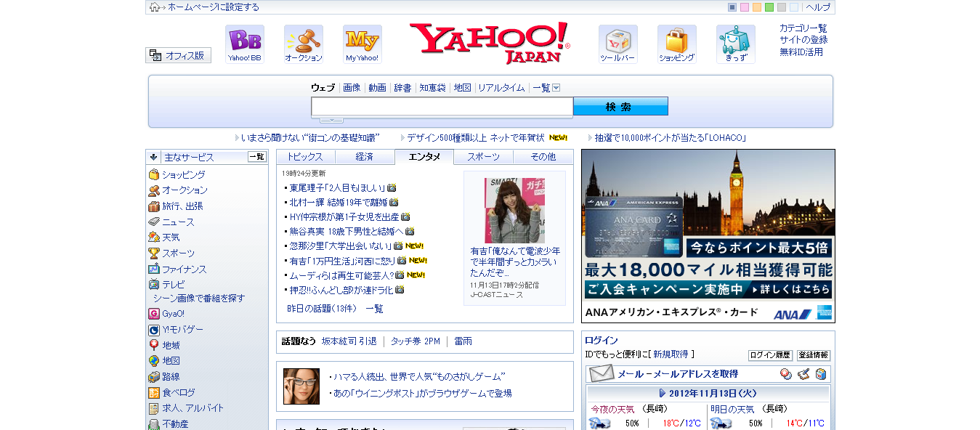Click the home icon in top bar
Screen dimensions: 980x430
(x=154, y=7)
